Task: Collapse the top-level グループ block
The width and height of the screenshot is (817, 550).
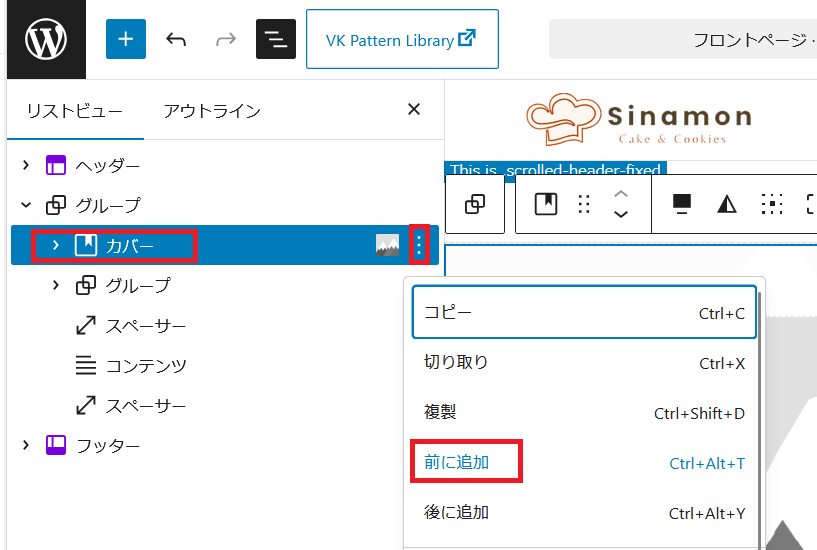Action: (x=27, y=205)
